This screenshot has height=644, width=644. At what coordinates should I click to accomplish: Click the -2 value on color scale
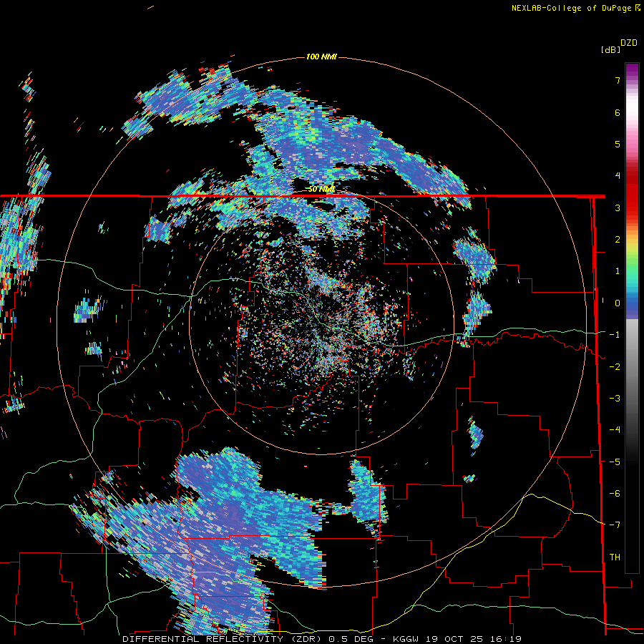[x=615, y=367]
